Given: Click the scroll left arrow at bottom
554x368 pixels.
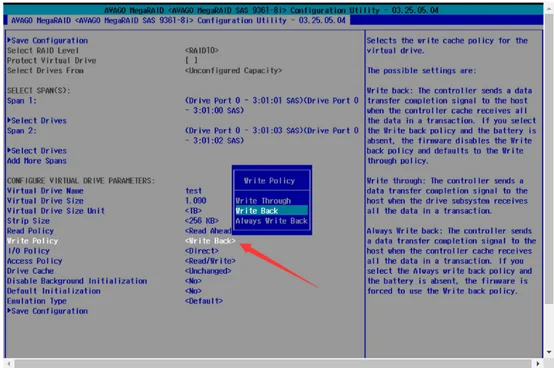Looking at the screenshot, I should tap(9, 363).
